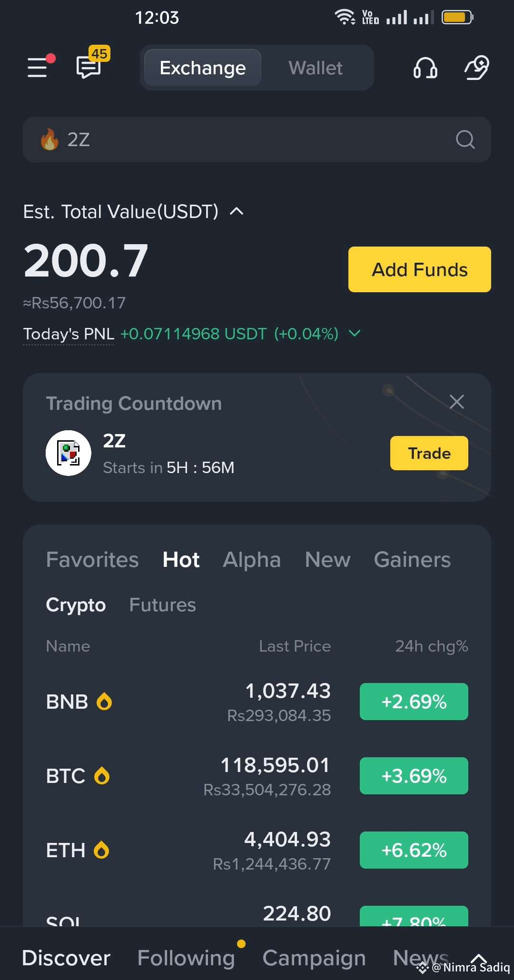Tap the headset customer support icon

click(425, 68)
